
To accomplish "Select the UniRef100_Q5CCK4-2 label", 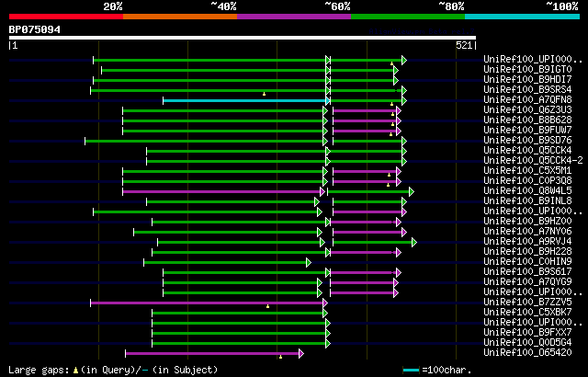I will pos(533,161).
